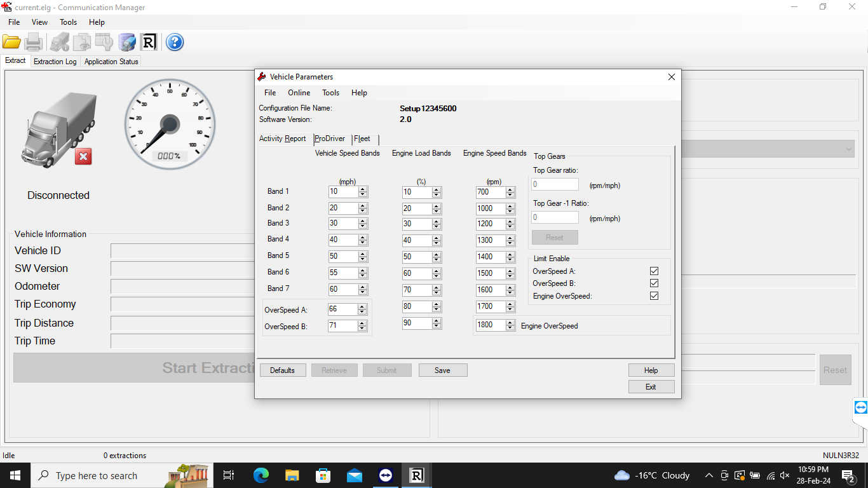
Task: Click the yellow open folder toolbar icon
Action: (11, 43)
